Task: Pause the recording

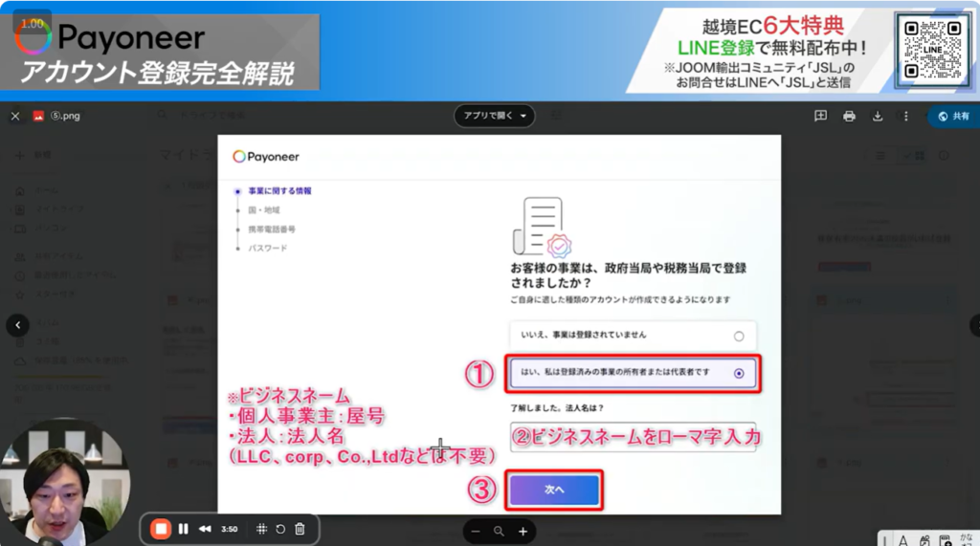Action: click(x=183, y=529)
